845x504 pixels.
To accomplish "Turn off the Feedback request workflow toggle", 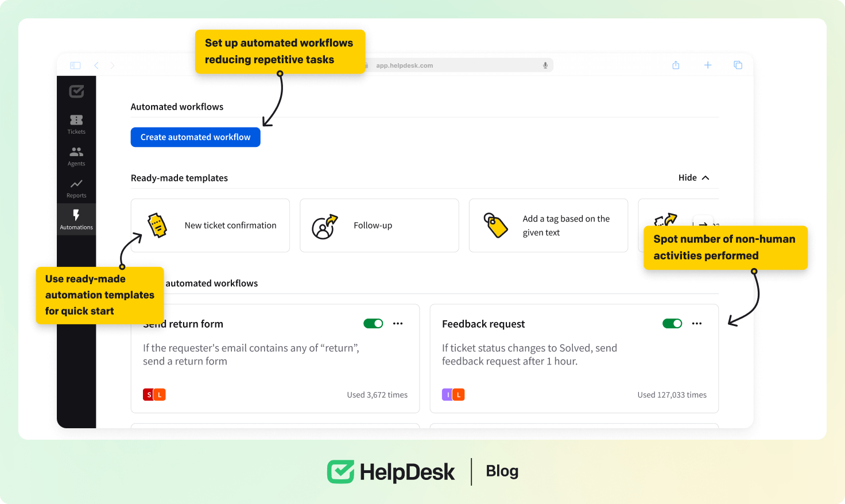I will click(x=672, y=324).
